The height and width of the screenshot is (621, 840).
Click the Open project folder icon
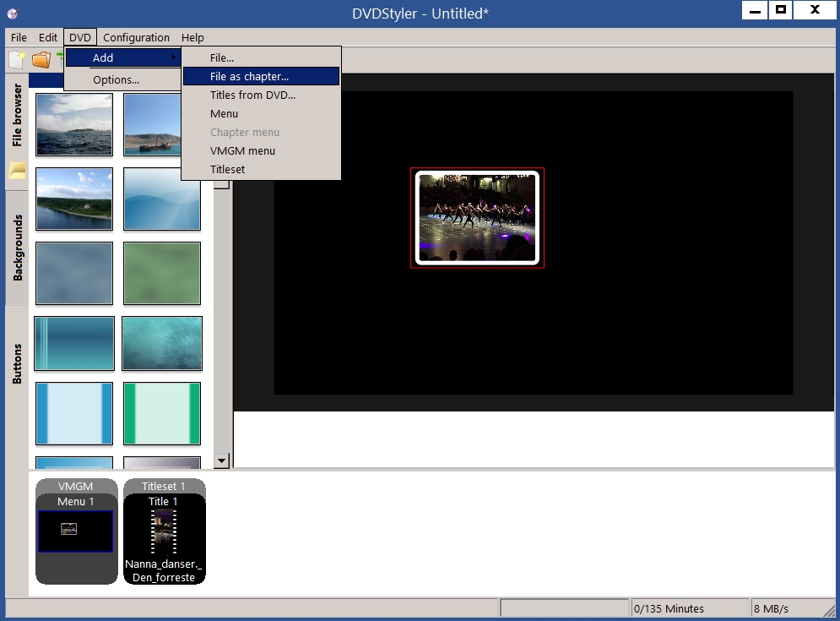coord(41,59)
